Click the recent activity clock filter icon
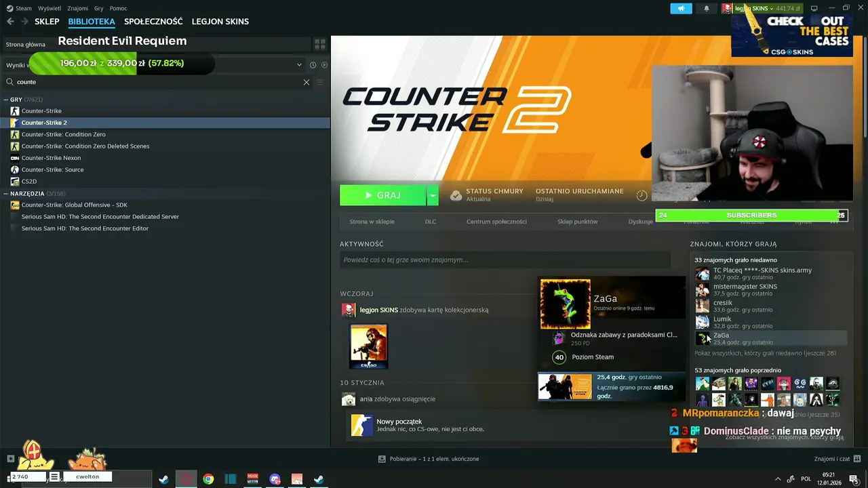This screenshot has height=488, width=868. tap(313, 65)
